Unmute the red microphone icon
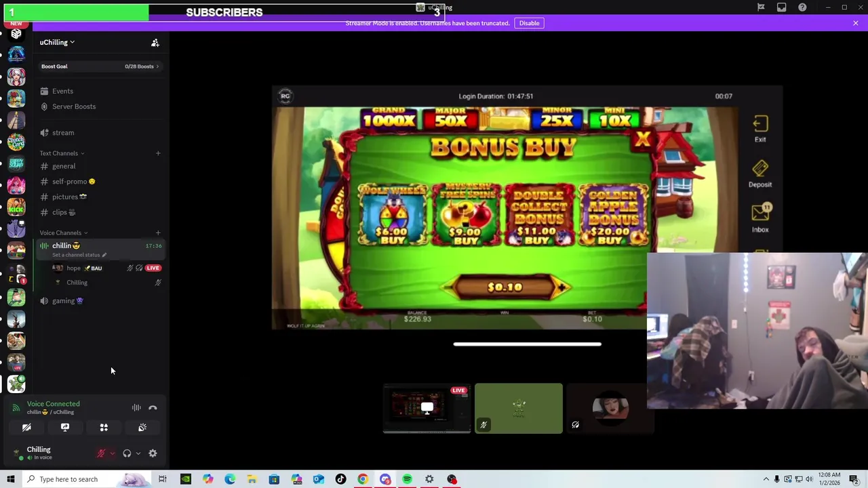The image size is (868, 488). point(101,453)
